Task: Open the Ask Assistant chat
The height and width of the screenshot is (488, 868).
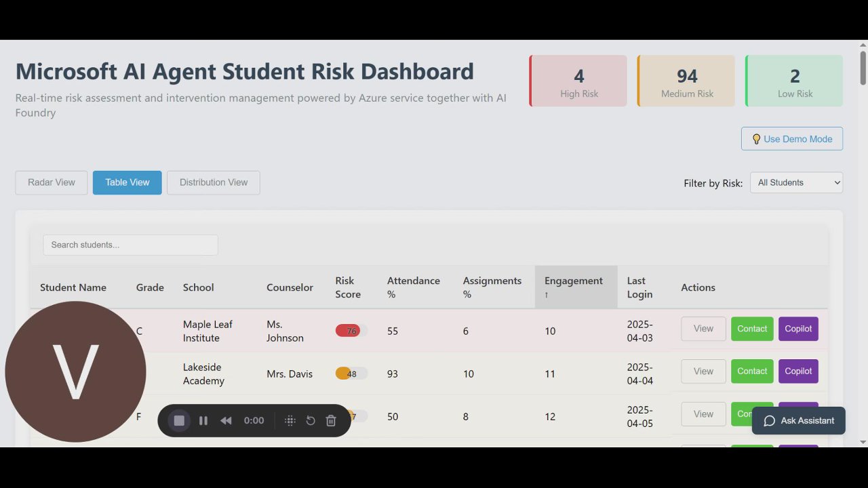Action: point(799,421)
